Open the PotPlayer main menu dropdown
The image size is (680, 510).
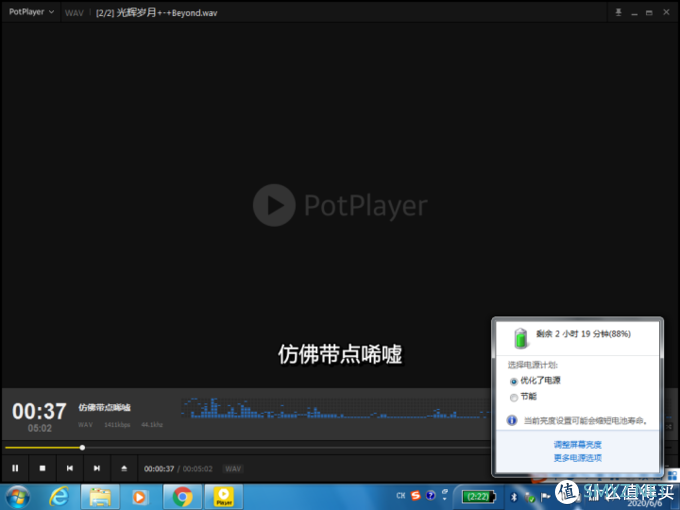[31, 12]
